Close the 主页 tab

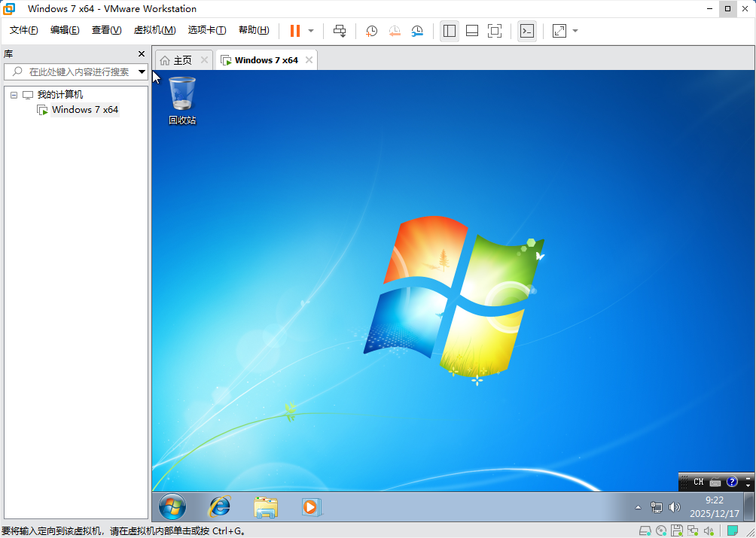click(204, 60)
